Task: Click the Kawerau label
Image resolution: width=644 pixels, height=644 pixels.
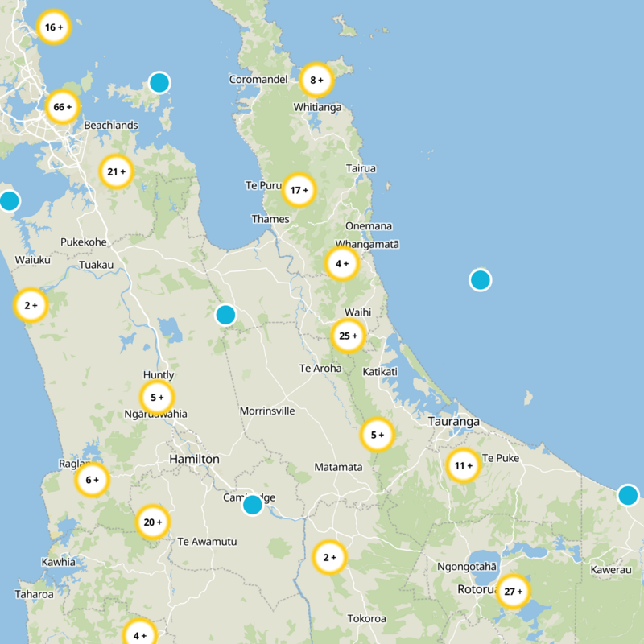Action: coord(611,570)
